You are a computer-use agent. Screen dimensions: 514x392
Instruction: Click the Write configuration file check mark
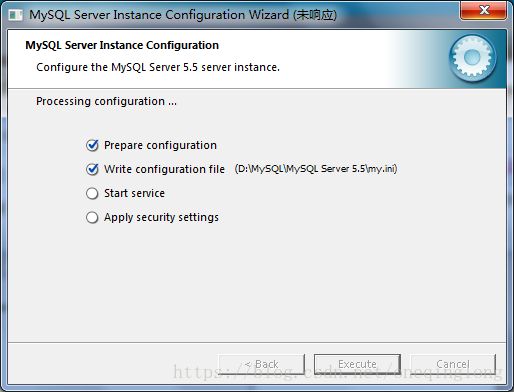click(x=92, y=169)
